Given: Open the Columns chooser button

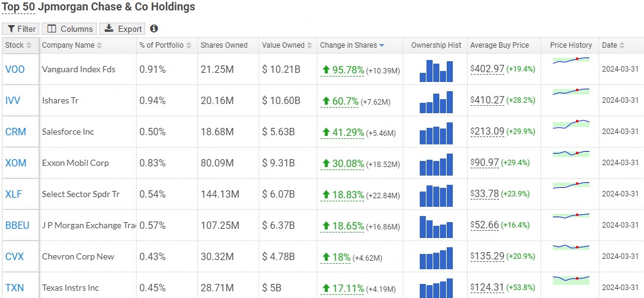Looking at the screenshot, I should click(x=69, y=29).
